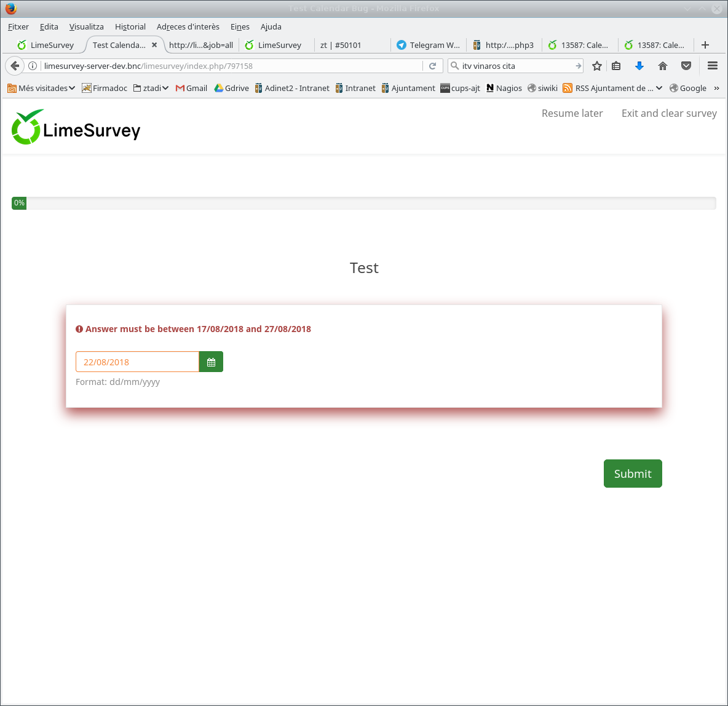Click the URL address bar
Viewport: 728px width, 706px height.
231,66
